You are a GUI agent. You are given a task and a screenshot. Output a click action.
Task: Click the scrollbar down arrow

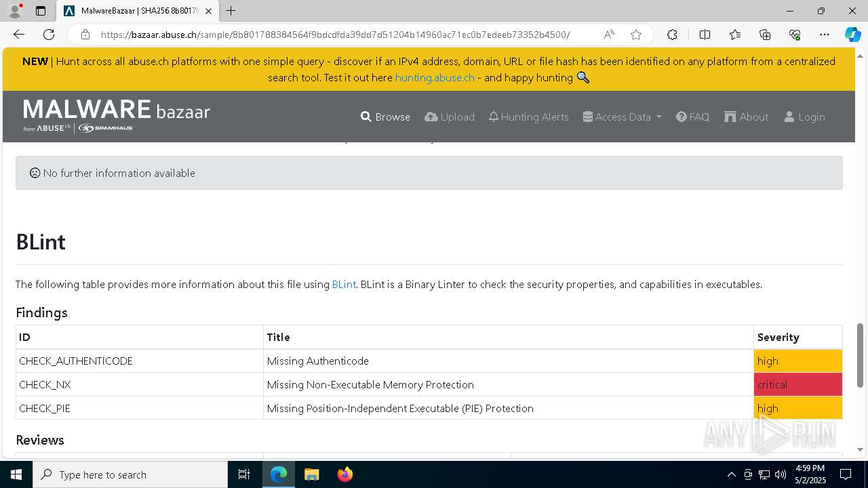(861, 449)
